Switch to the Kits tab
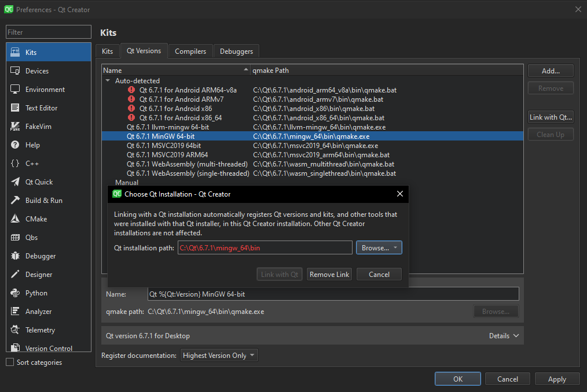This screenshot has height=392, width=587. tap(108, 51)
